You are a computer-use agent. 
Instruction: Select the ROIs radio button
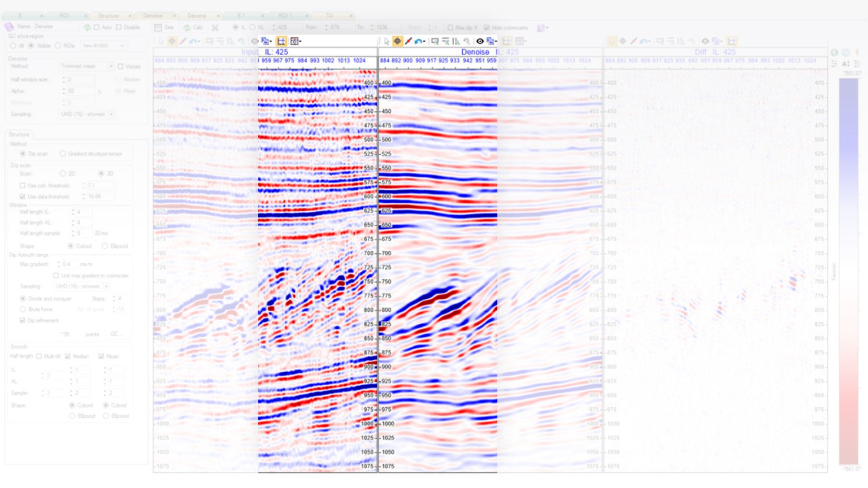click(x=58, y=46)
